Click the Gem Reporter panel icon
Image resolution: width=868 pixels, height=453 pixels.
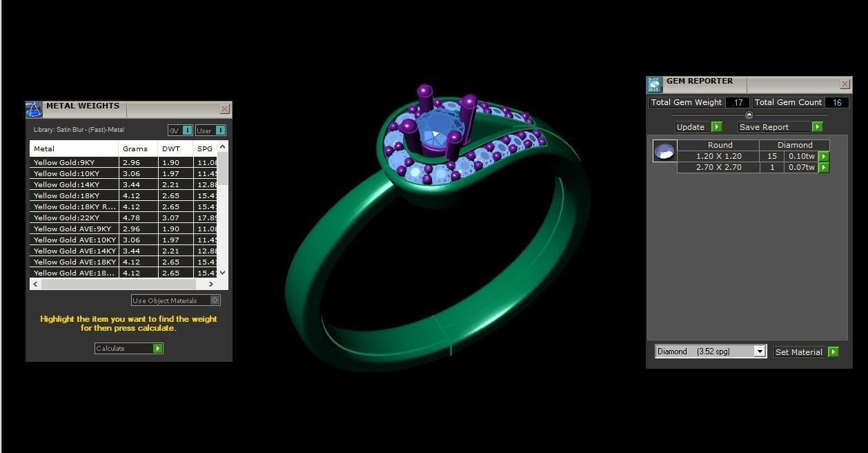[654, 84]
